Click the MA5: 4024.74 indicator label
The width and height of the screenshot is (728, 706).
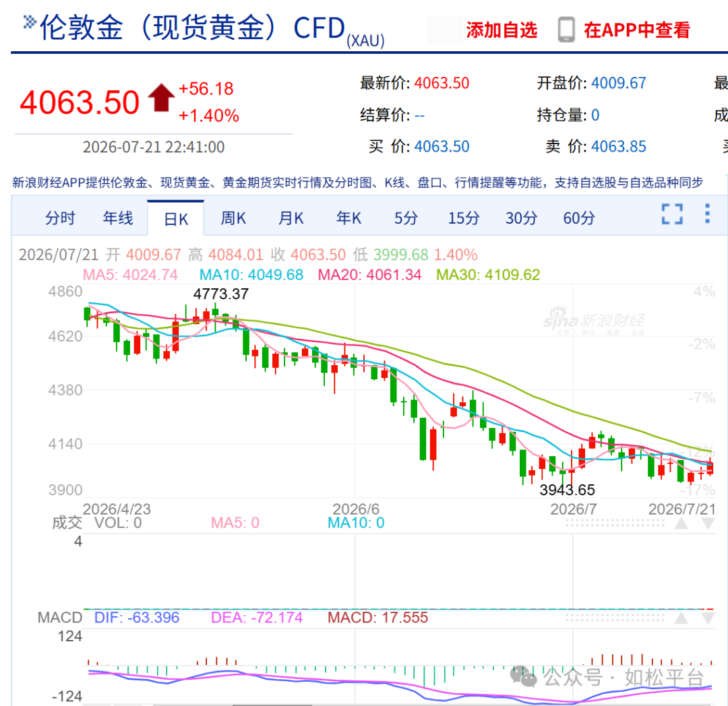[x=131, y=275]
